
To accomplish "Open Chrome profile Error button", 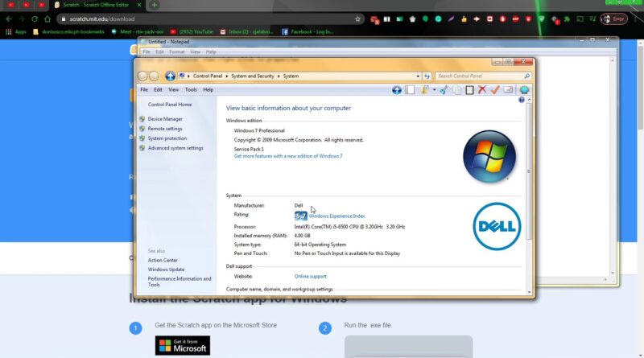I will 614,19.
